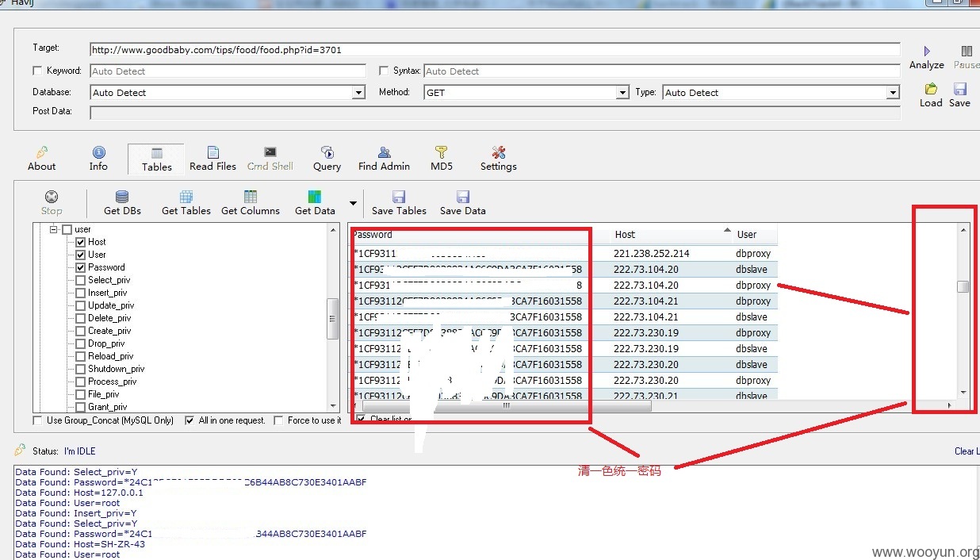Open the Type Auto Detect dropdown
Screen dimensions: 980x560
tap(893, 93)
